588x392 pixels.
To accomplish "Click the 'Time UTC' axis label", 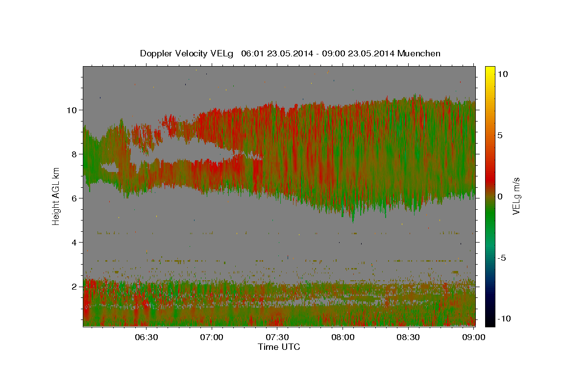I will [279, 347].
